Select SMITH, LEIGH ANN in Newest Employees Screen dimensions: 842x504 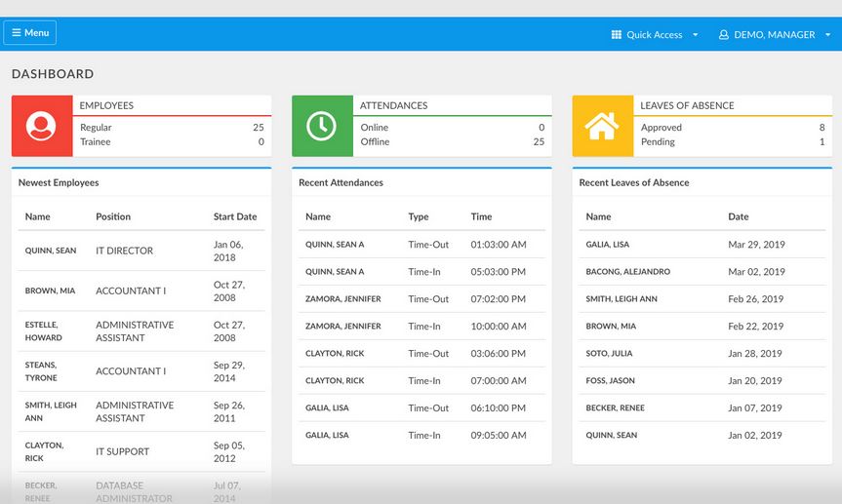point(51,411)
